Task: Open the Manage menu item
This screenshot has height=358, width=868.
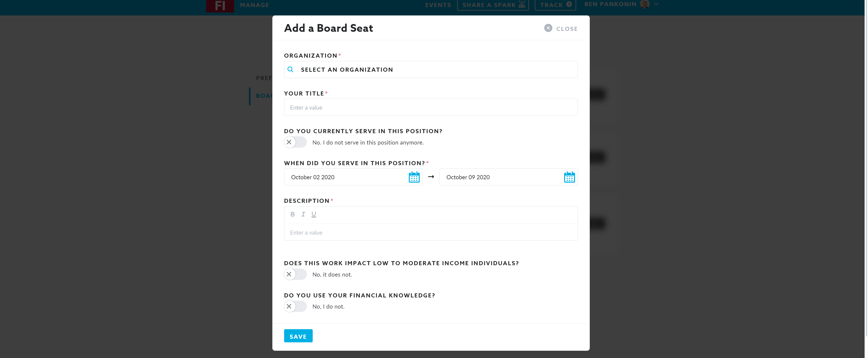Action: (x=254, y=5)
